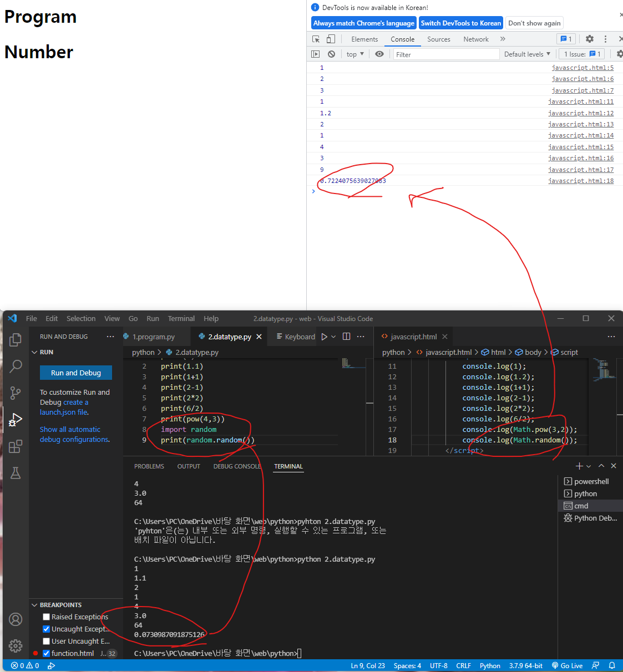Click Don't show again button
This screenshot has width=623, height=672.
(534, 23)
